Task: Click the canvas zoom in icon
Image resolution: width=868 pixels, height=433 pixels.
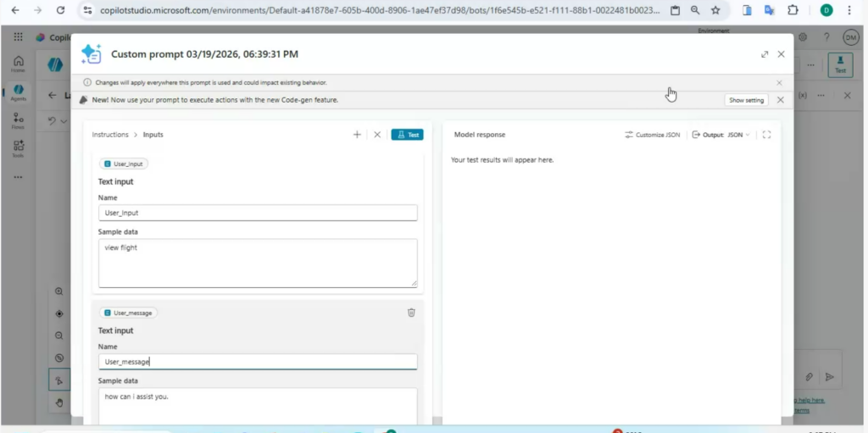Action: point(59,291)
